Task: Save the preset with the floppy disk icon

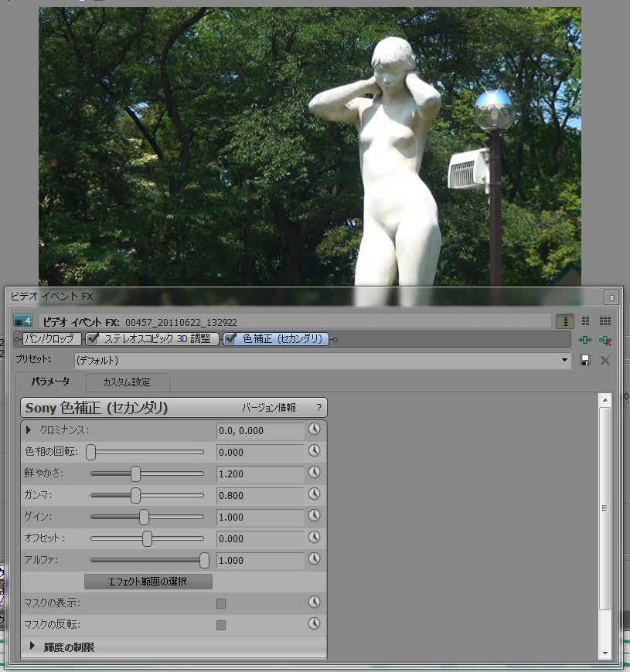Action: (x=586, y=360)
